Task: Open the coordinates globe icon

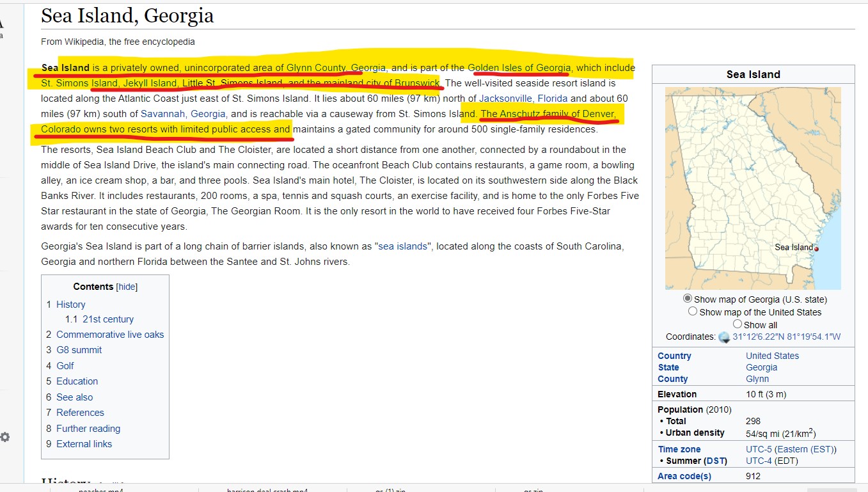Action: tap(724, 337)
